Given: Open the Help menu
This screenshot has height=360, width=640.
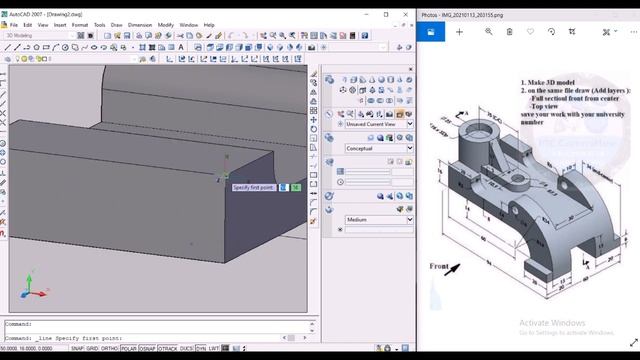Looking at the screenshot, I should [x=209, y=25].
